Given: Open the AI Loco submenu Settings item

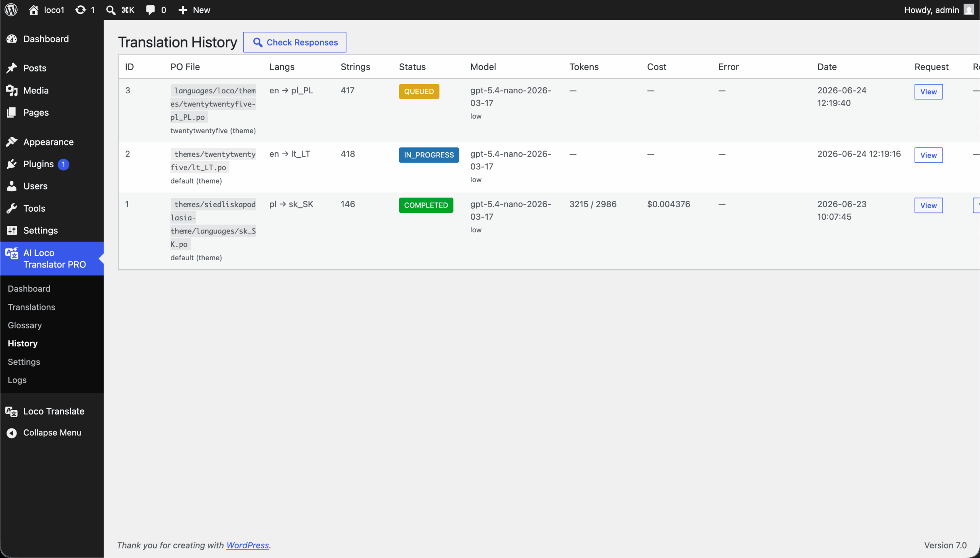Looking at the screenshot, I should pyautogui.click(x=24, y=362).
